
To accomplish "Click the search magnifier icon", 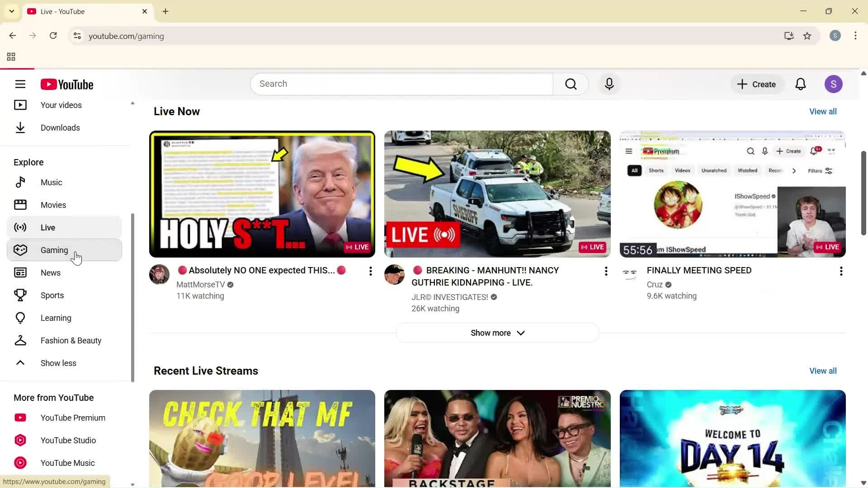I will [571, 84].
